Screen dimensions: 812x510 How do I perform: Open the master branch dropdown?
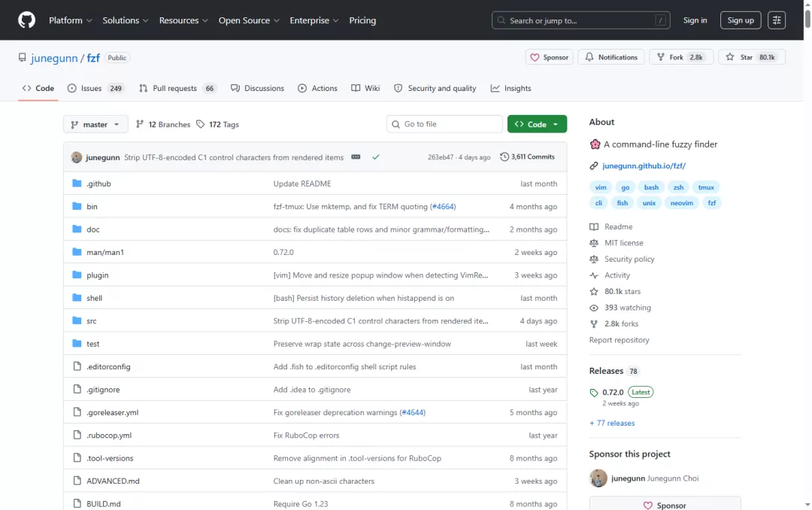(95, 124)
